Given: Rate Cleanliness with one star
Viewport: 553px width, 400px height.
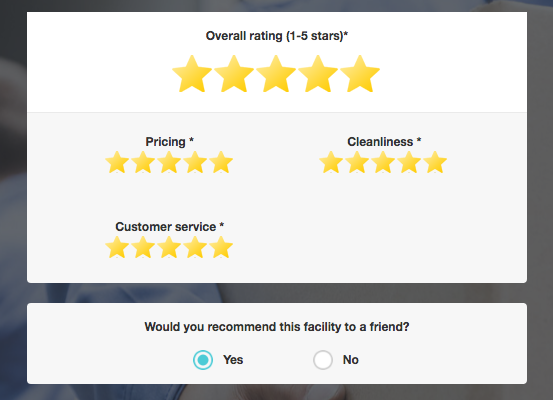Looking at the screenshot, I should point(331,162).
